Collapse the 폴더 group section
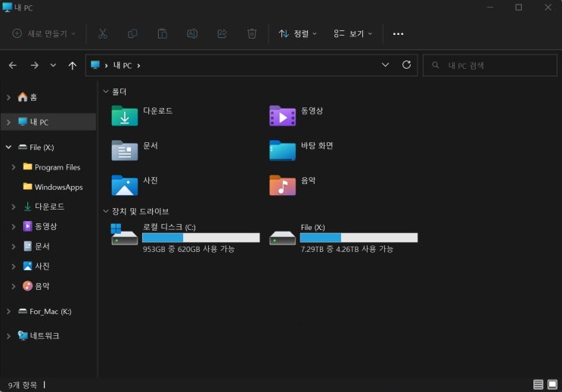Viewport: 562px width, 392px height. (x=106, y=92)
